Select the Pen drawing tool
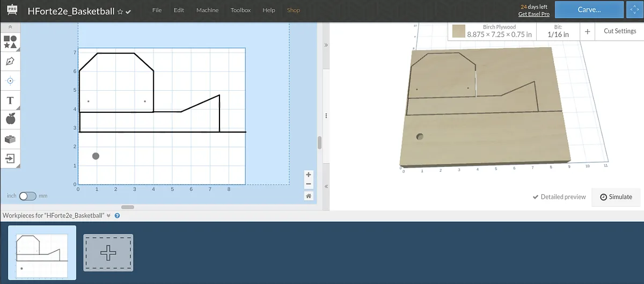 click(x=10, y=61)
